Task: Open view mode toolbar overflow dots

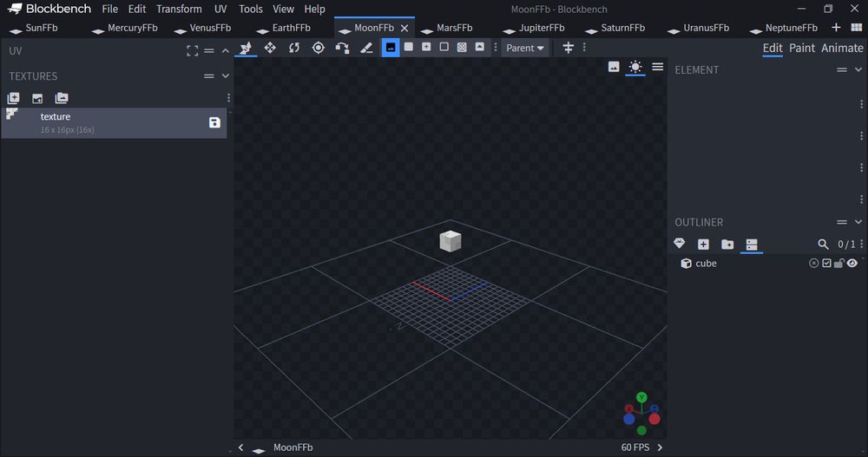Action: [496, 48]
